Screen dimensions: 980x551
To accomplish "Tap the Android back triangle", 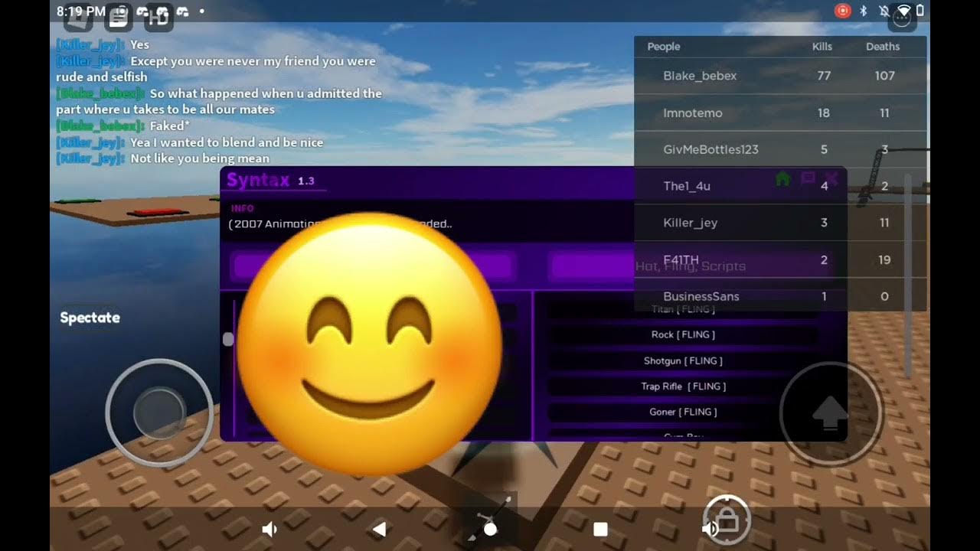I will 379,529.
